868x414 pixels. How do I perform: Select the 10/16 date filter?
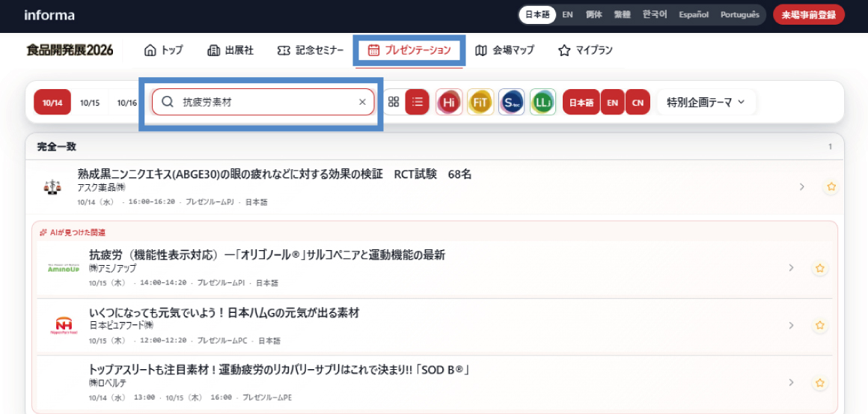pyautogui.click(x=126, y=103)
